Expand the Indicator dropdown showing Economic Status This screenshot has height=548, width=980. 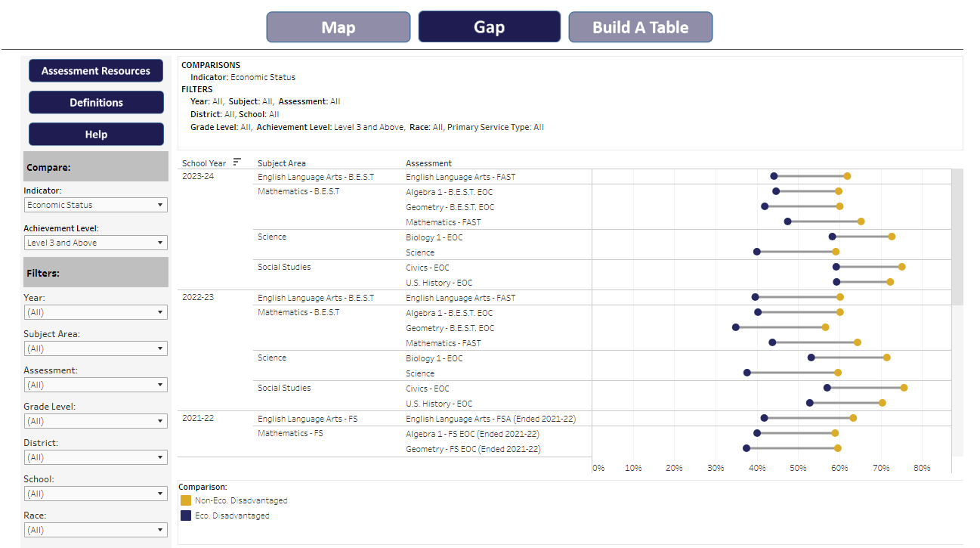tap(95, 205)
